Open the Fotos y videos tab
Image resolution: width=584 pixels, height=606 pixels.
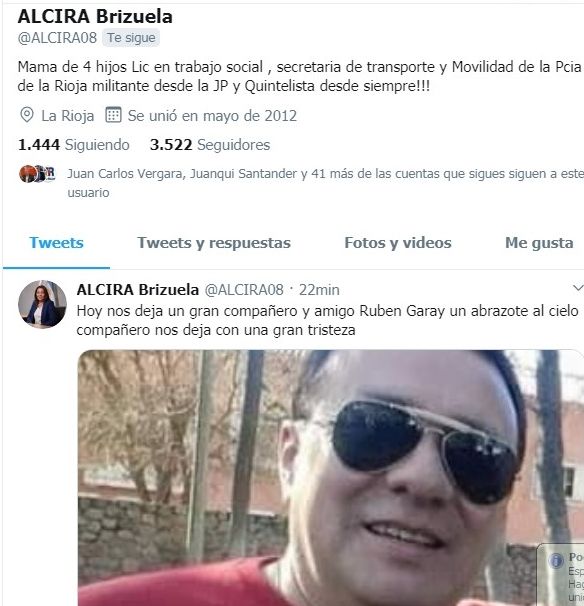tap(398, 243)
